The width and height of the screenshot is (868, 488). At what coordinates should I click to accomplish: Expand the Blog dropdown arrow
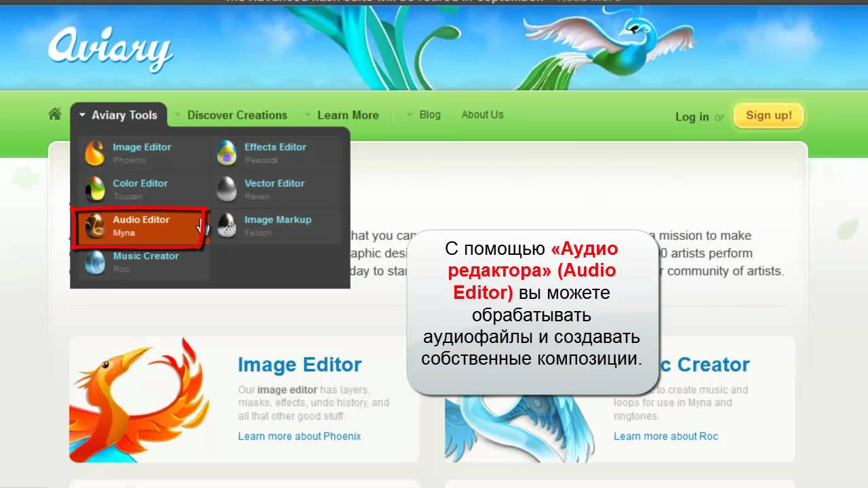coord(410,115)
